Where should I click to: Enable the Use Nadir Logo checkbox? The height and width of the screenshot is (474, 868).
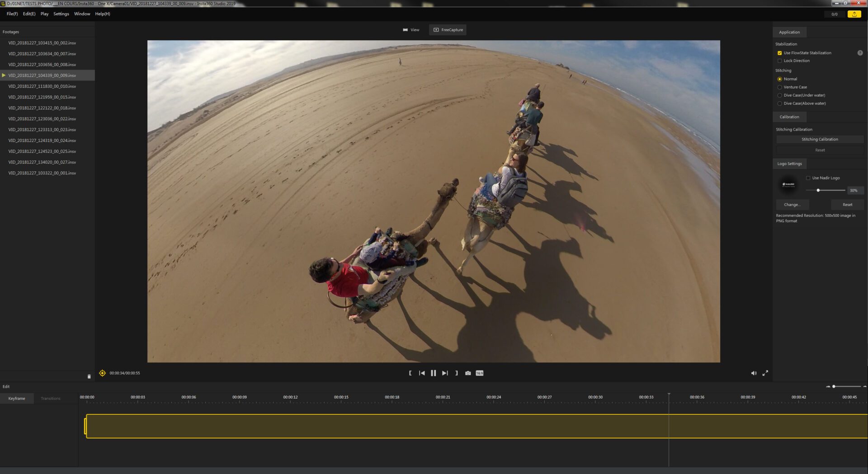808,178
